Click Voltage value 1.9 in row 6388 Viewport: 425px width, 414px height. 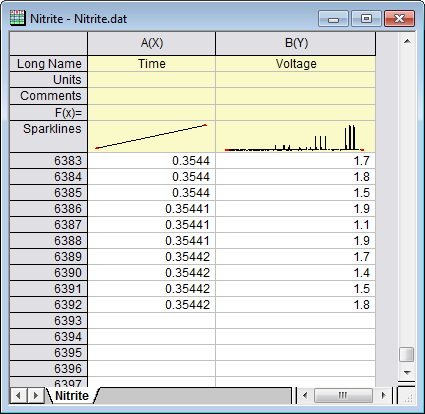(296, 241)
